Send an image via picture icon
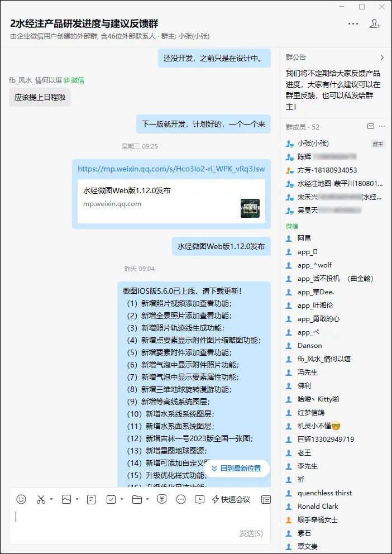Image resolution: width=392 pixels, height=554 pixels. click(66, 499)
